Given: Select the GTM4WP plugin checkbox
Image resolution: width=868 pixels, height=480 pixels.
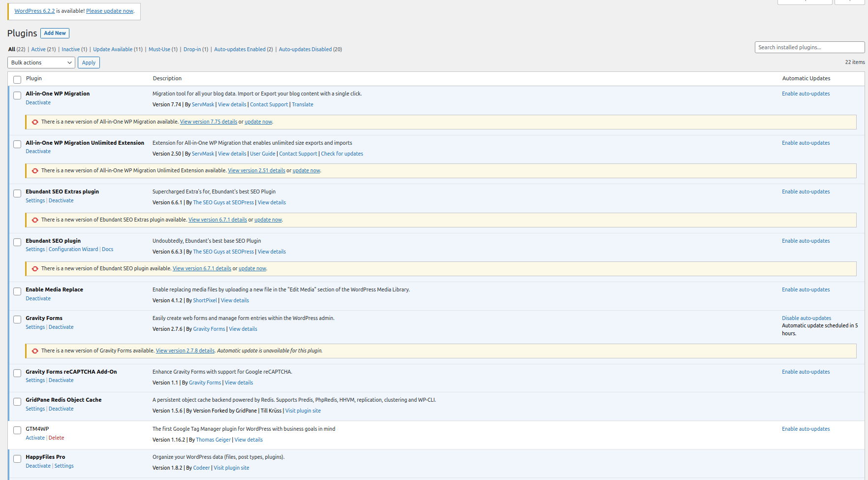Looking at the screenshot, I should [x=17, y=430].
